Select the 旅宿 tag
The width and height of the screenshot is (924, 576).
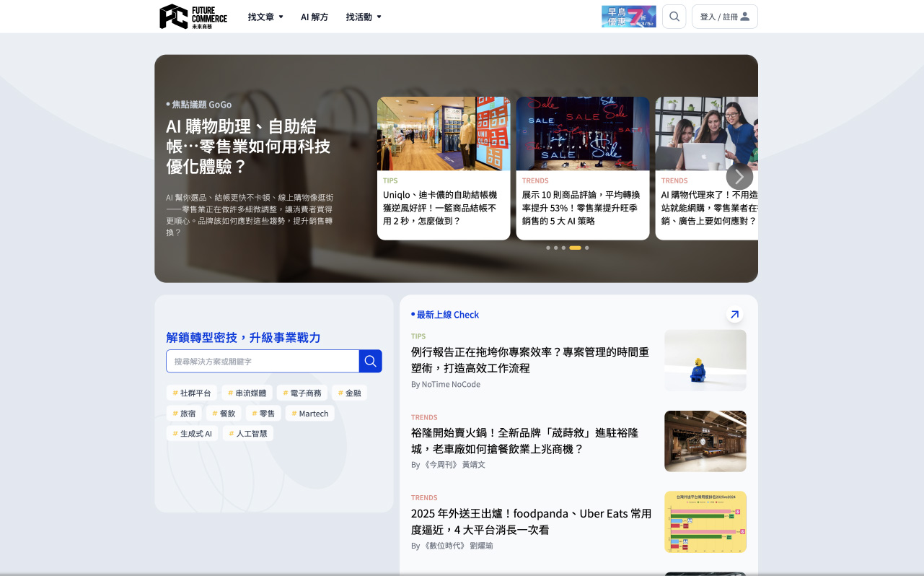pyautogui.click(x=184, y=414)
